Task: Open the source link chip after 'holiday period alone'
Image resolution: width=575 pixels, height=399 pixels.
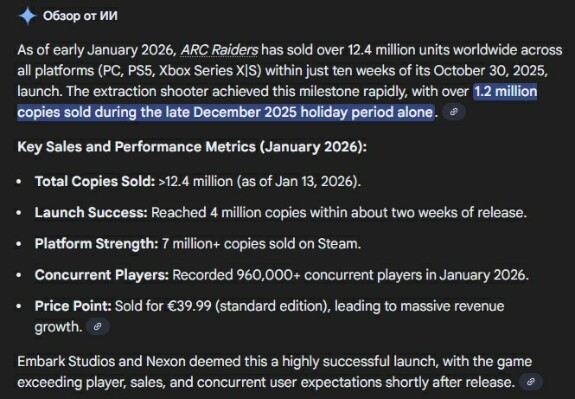Action: coord(454,112)
